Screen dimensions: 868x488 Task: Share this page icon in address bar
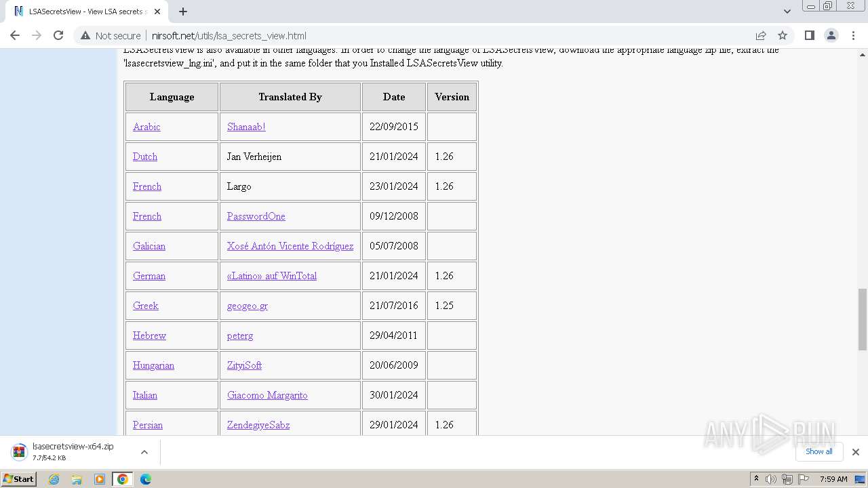pyautogui.click(x=761, y=35)
